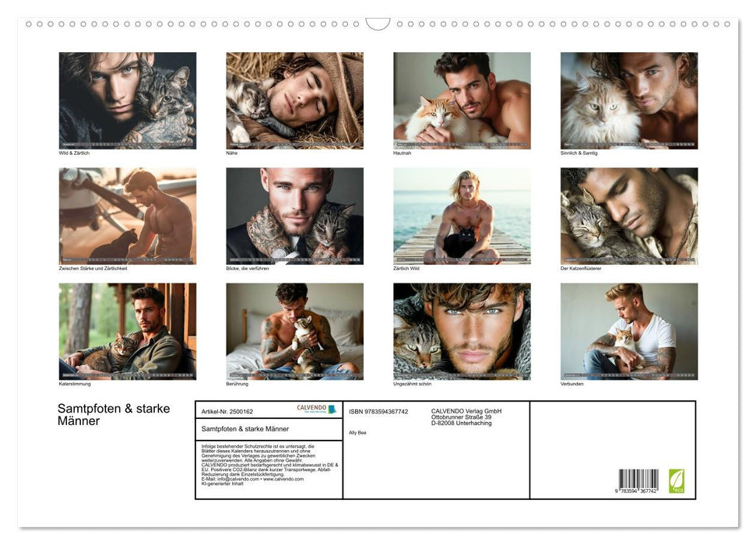Click caption text 'Sinnlich & Samtig'

[579, 153]
